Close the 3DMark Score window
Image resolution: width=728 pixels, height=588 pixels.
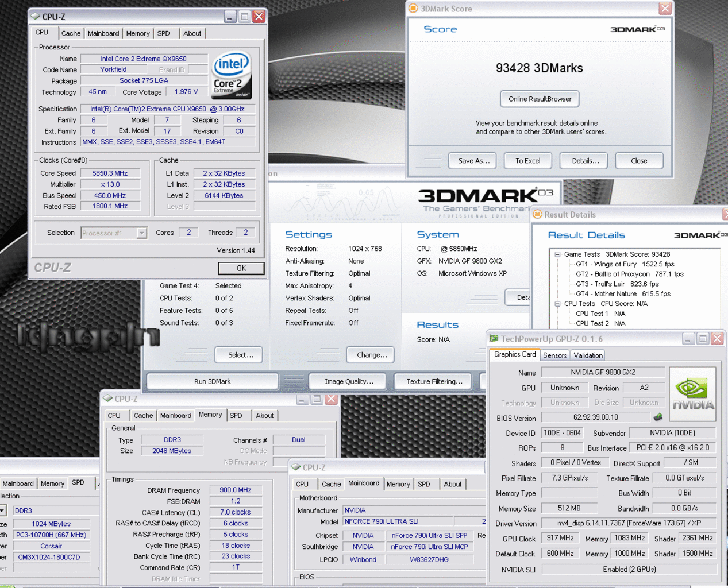[665, 9]
